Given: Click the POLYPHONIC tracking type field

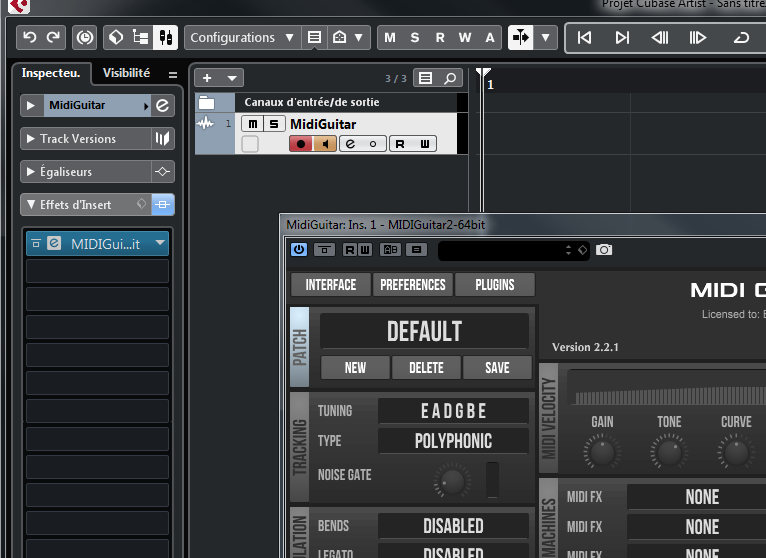Looking at the screenshot, I should pyautogui.click(x=453, y=441).
